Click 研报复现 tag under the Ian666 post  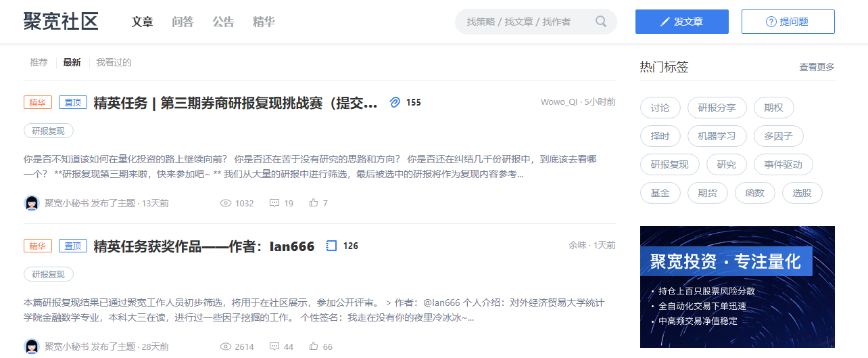pos(49,274)
